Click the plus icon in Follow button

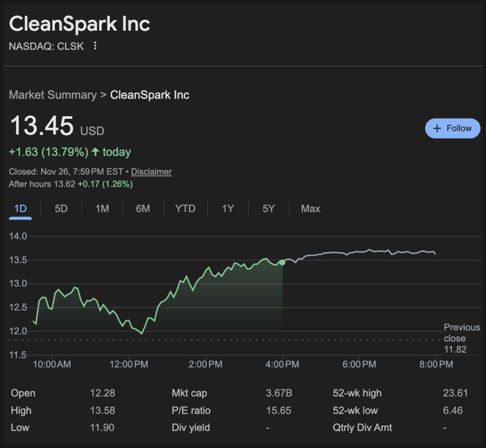tap(437, 128)
